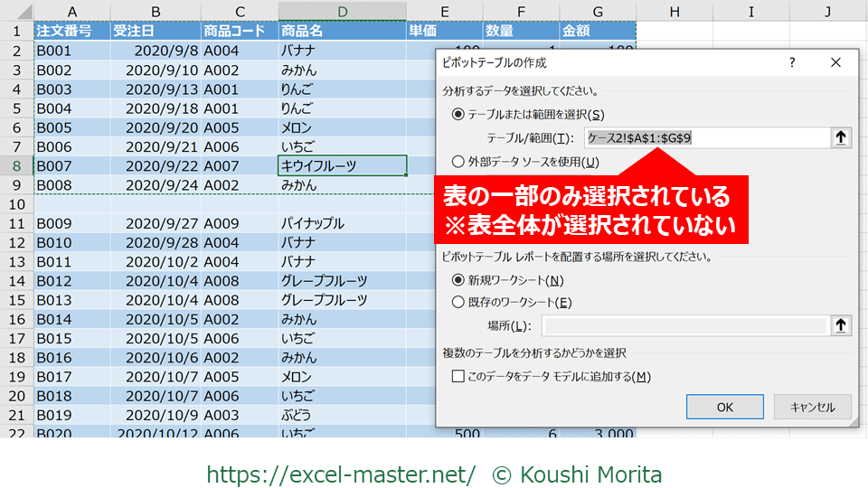Click the range collapse arrow beside テーブル/範囲 field

tap(841, 137)
